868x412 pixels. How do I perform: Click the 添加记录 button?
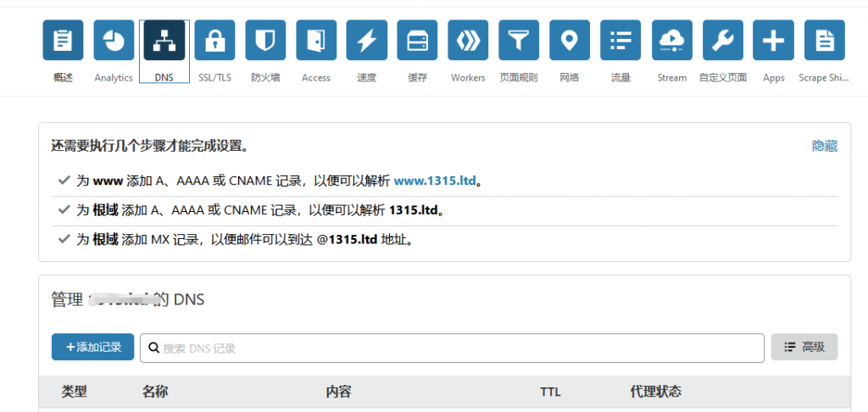(92, 347)
